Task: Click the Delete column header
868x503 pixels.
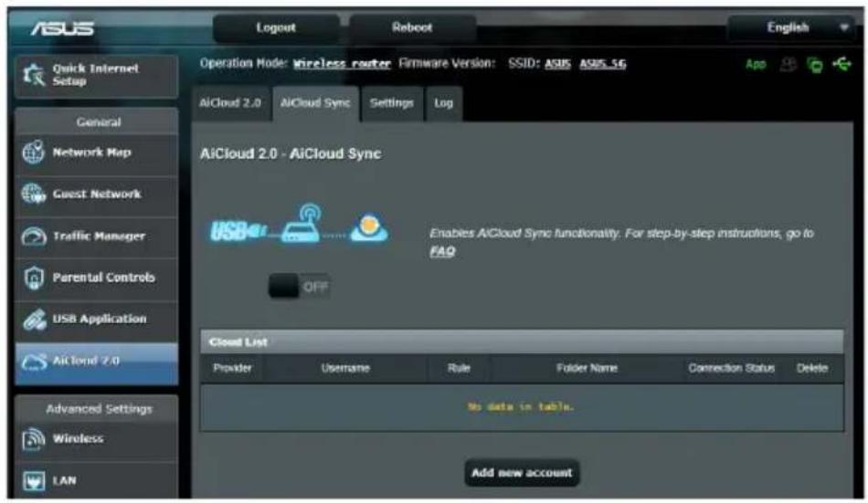Action: (812, 368)
